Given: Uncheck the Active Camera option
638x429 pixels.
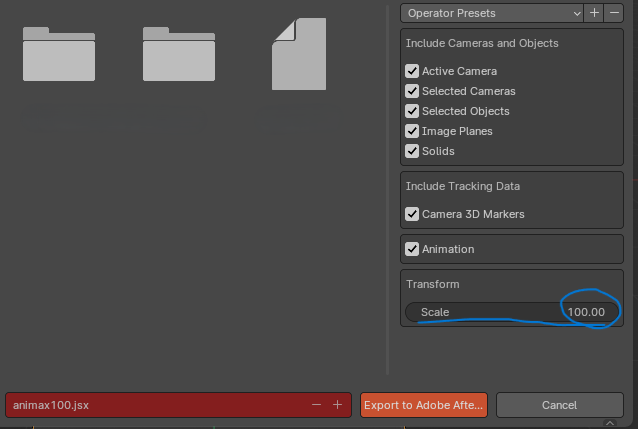Looking at the screenshot, I should pos(412,71).
